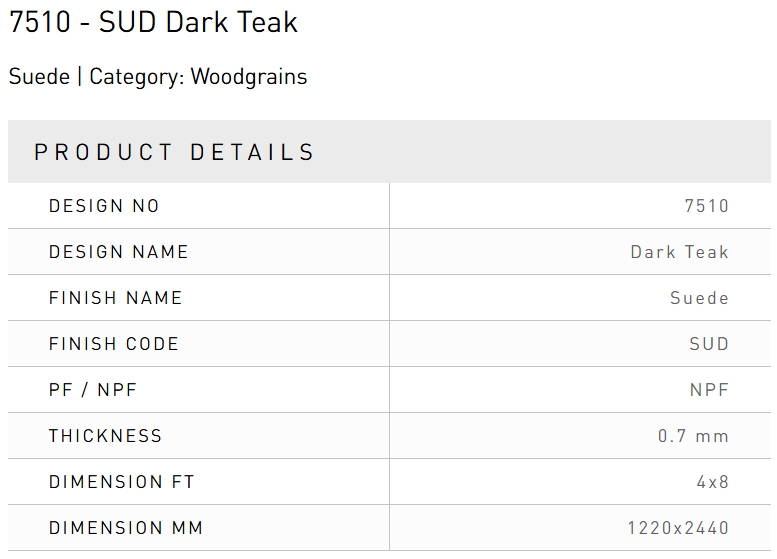Select the NPF value in table

coord(709,390)
